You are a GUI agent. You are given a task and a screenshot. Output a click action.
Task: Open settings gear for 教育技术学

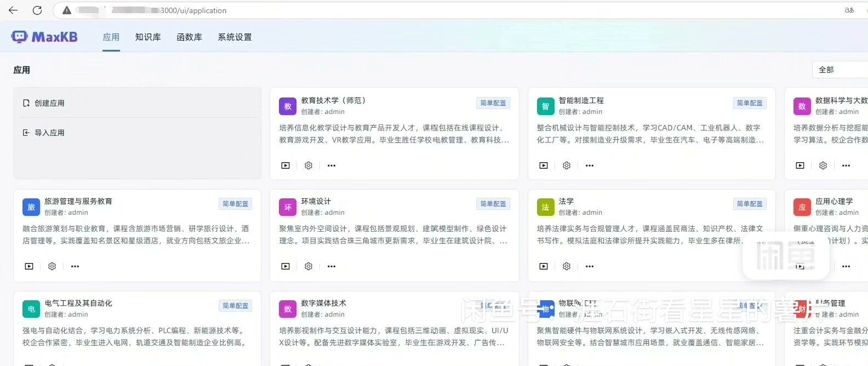click(x=309, y=165)
